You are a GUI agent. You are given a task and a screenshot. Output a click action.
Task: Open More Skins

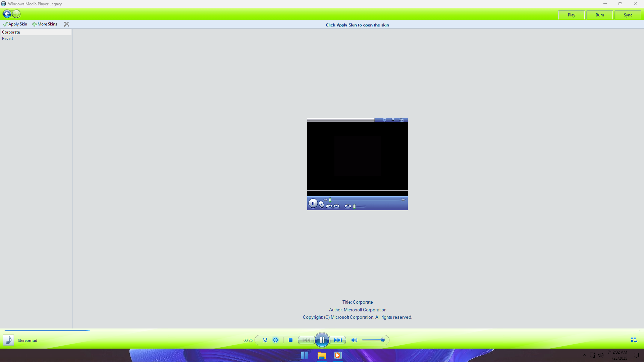45,24
